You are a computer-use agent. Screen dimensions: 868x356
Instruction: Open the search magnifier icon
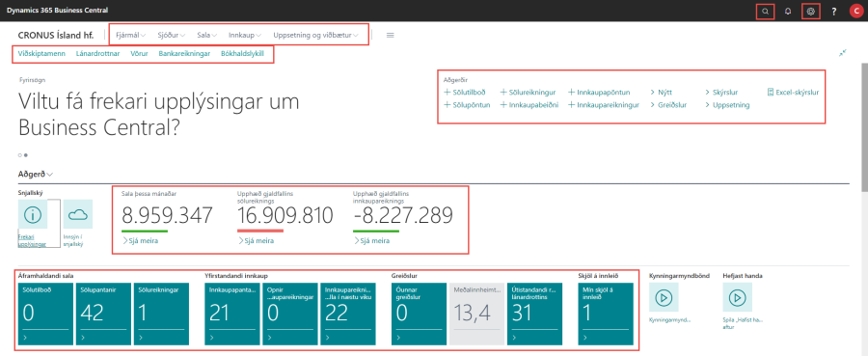765,11
